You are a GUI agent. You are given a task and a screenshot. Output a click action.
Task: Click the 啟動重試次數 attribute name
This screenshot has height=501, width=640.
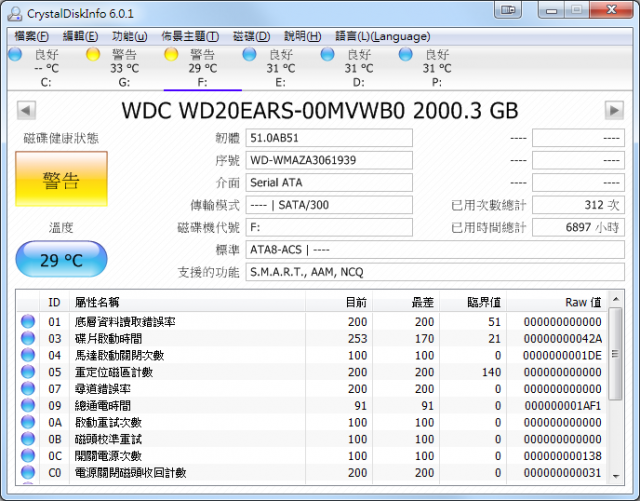coord(108,422)
